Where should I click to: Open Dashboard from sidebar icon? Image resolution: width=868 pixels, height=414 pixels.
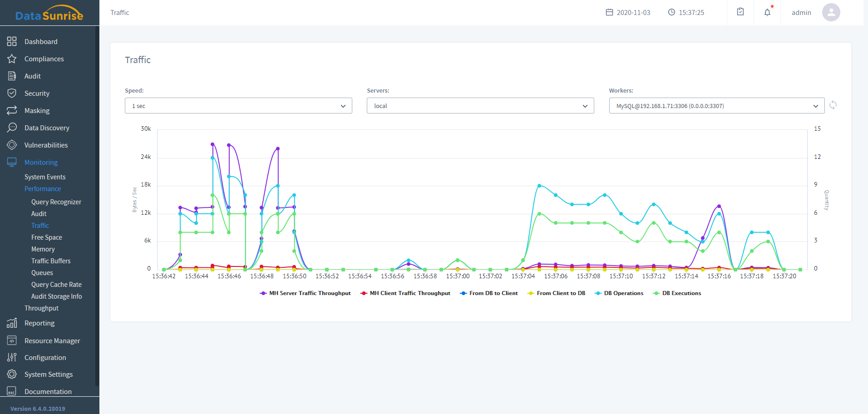12,42
